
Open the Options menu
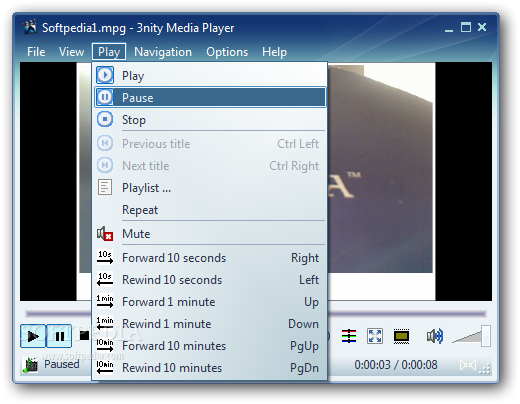227,52
